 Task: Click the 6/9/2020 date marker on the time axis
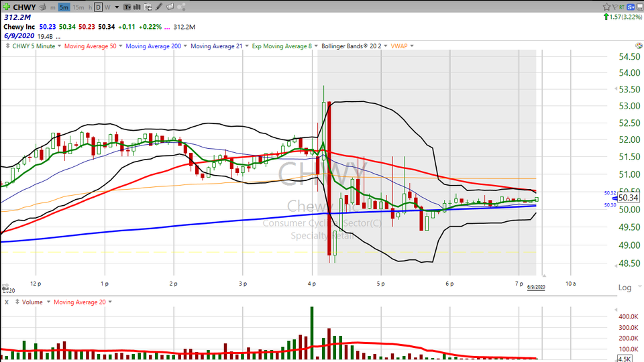[536, 286]
